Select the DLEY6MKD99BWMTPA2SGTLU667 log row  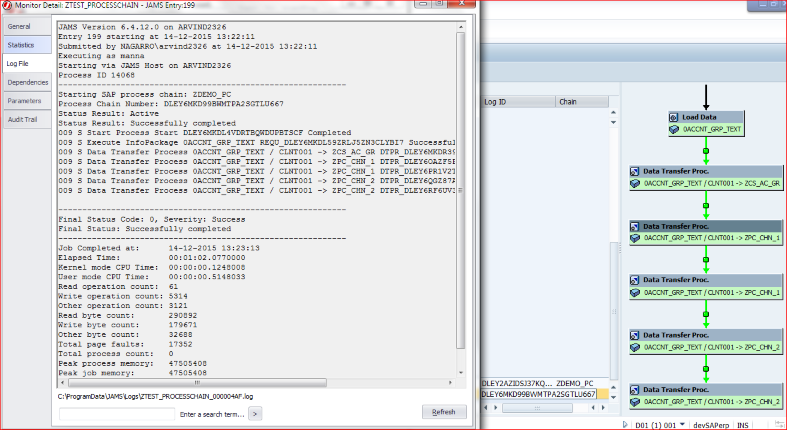(x=545, y=394)
